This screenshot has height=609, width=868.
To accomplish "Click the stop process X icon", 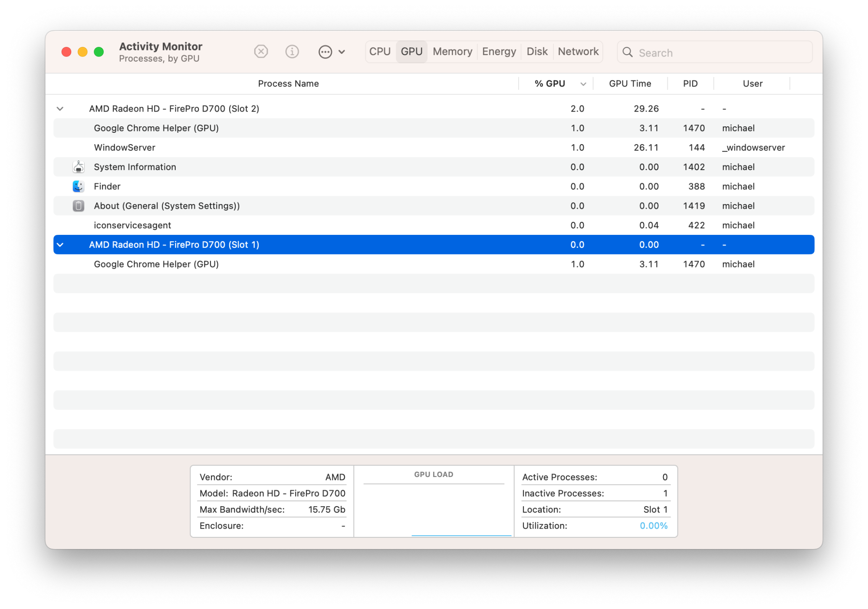I will pyautogui.click(x=261, y=52).
